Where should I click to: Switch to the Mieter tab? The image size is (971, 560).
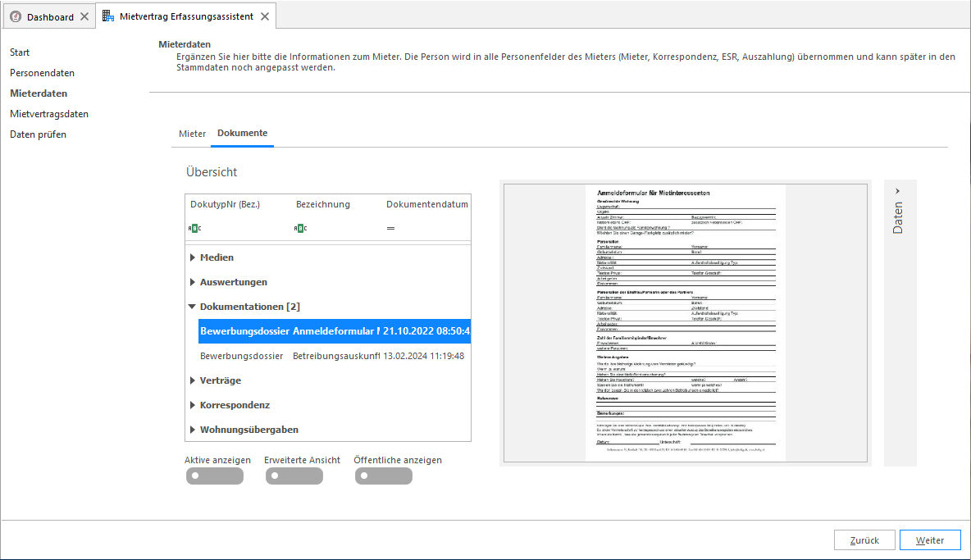(192, 134)
